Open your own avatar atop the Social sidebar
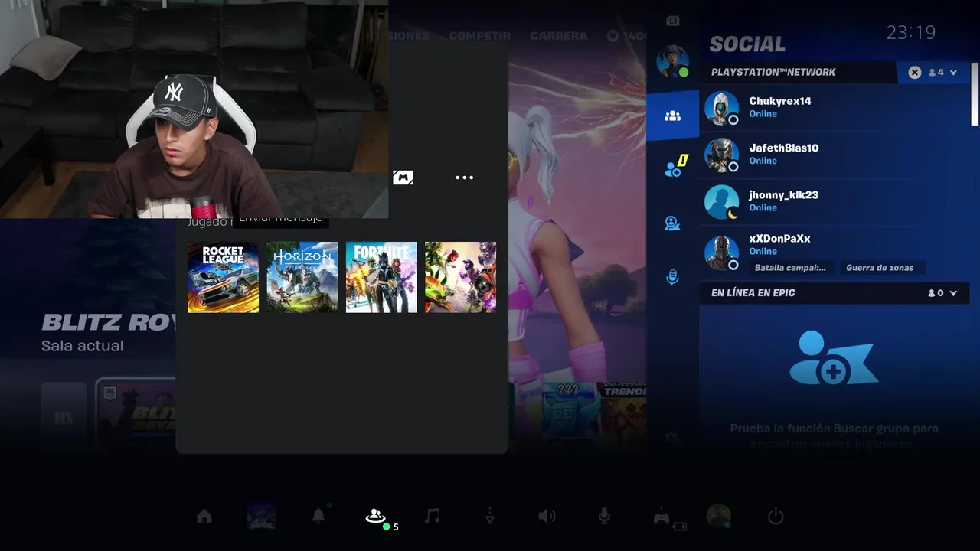980x551 pixels. 672,60
